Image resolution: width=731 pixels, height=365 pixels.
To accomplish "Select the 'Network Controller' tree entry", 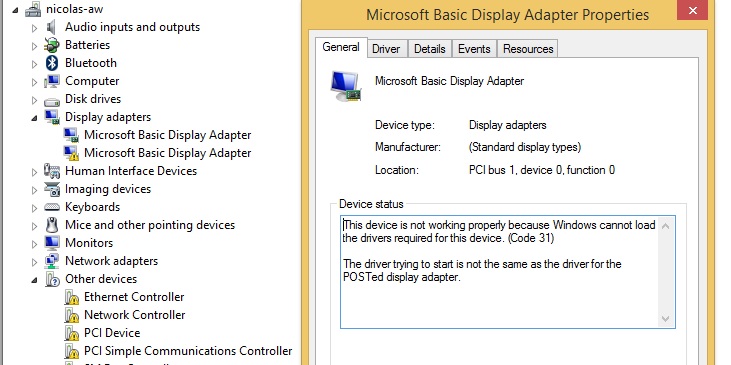I will coord(134,315).
